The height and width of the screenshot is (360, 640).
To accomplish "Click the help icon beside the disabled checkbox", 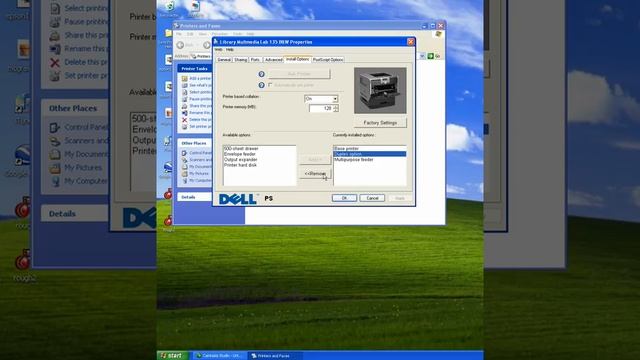I will (262, 85).
